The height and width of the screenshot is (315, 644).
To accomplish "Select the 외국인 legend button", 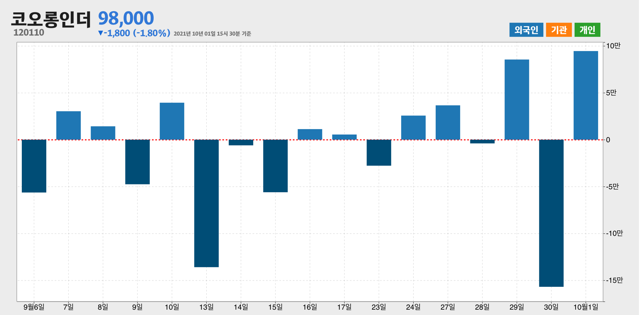I will tap(526, 30).
